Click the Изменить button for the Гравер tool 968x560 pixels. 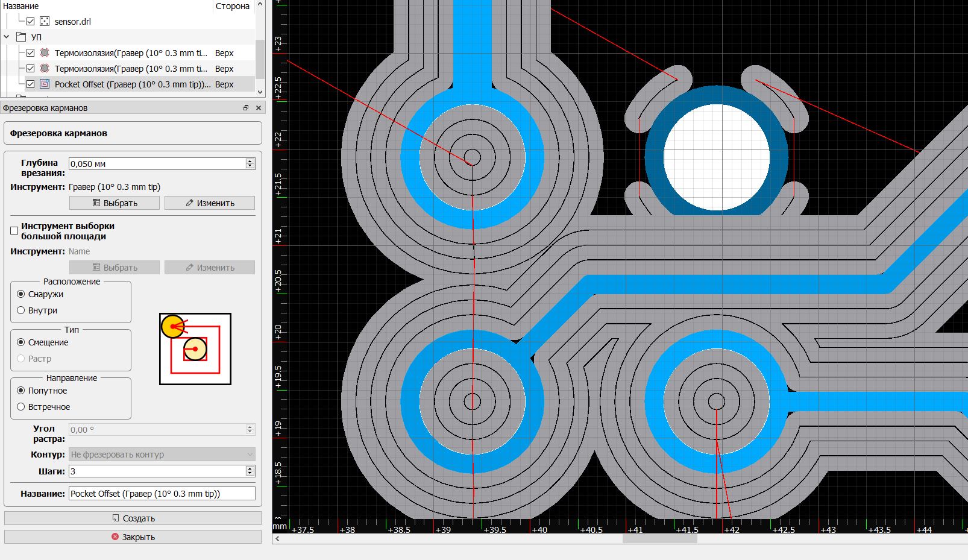pyautogui.click(x=210, y=203)
